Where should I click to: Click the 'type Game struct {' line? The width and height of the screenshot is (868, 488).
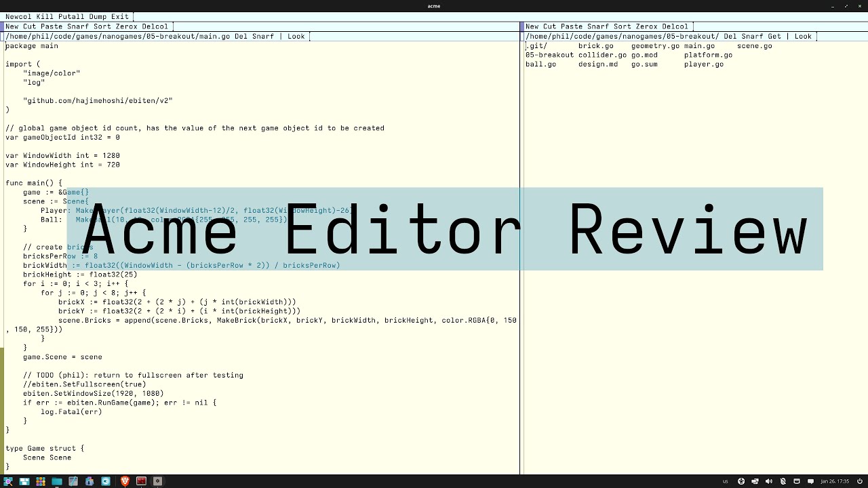pos(45,448)
